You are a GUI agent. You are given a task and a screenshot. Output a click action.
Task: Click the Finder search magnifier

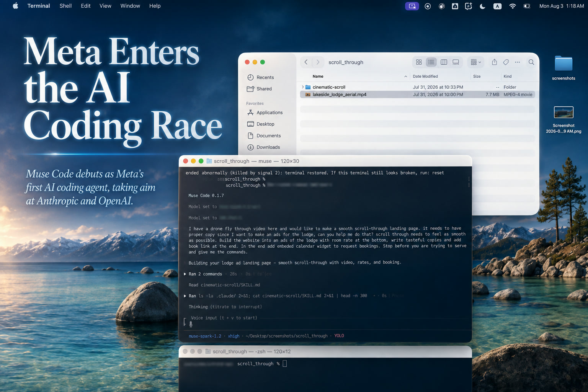pyautogui.click(x=531, y=62)
